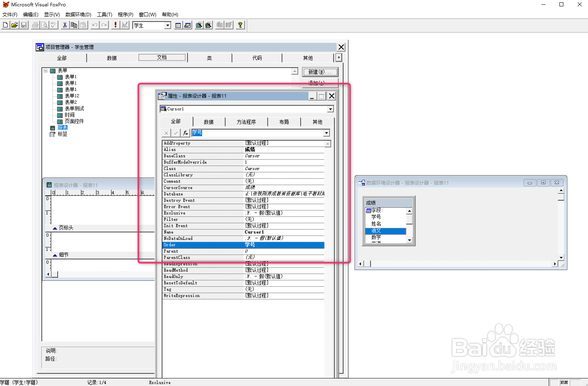Open the Cursor1 object dropdown in Properties

tap(330, 109)
